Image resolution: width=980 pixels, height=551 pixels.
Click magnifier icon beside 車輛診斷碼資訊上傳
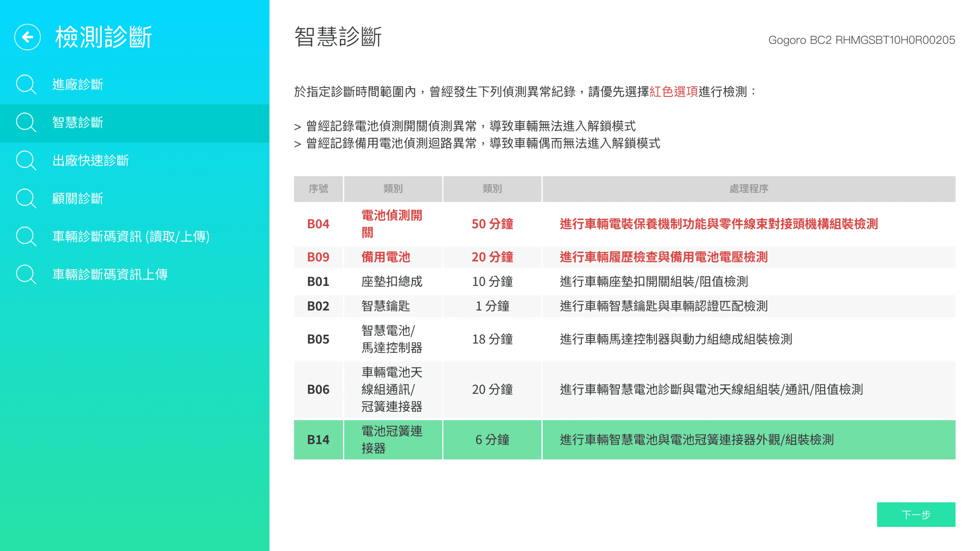point(26,274)
